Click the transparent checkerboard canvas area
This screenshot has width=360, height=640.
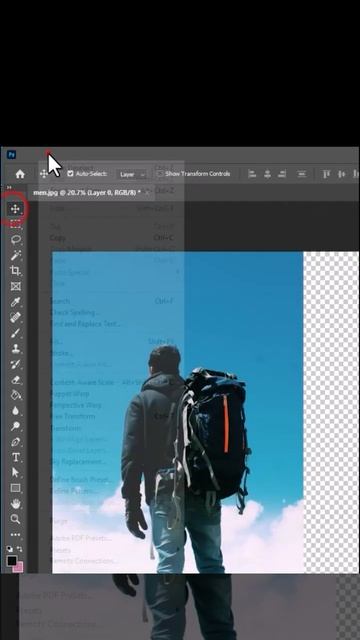point(331,412)
